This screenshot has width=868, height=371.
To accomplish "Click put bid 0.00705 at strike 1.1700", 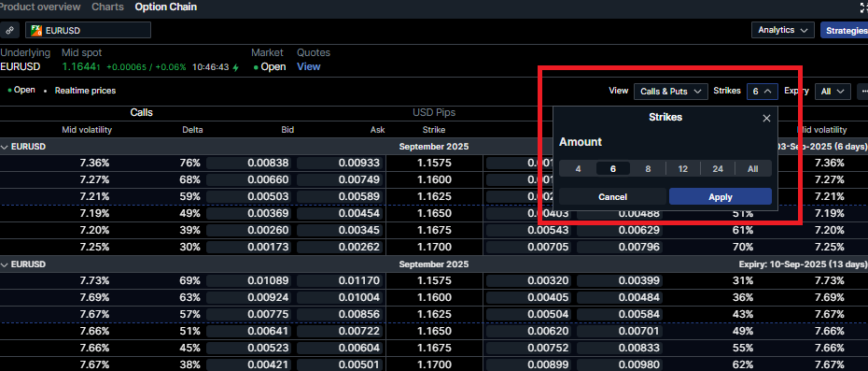I will pos(528,247).
